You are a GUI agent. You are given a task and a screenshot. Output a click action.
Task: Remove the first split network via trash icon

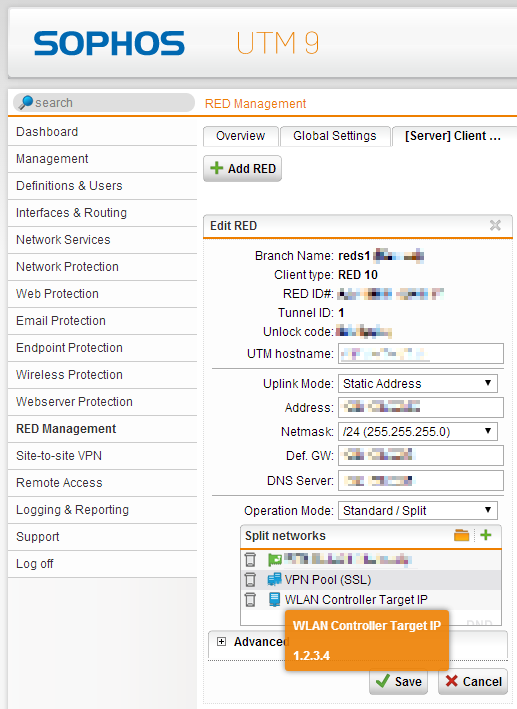point(250,559)
